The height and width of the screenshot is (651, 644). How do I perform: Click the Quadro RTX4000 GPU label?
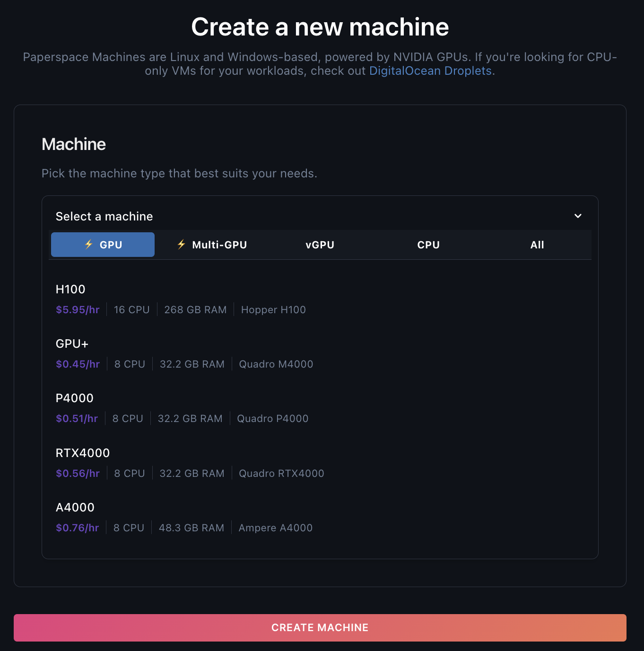(x=281, y=474)
